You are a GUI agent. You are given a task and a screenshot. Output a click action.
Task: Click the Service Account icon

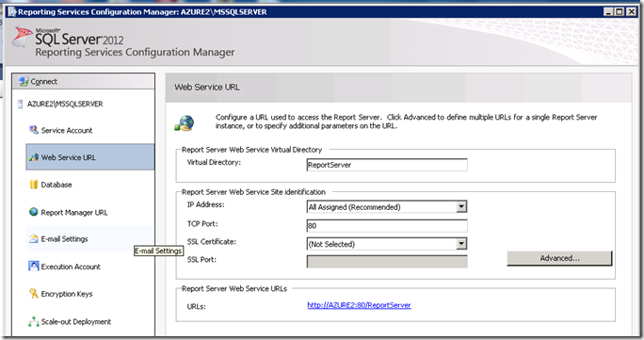33,130
